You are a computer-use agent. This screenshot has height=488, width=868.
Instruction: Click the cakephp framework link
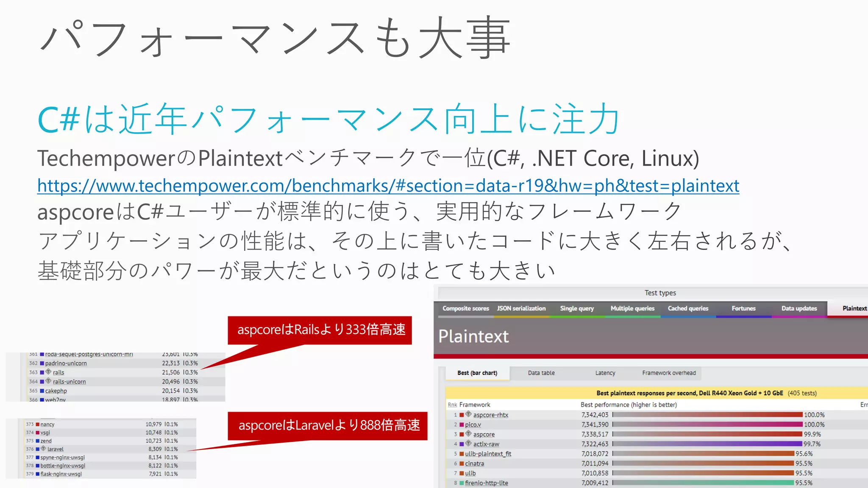pos(56,391)
